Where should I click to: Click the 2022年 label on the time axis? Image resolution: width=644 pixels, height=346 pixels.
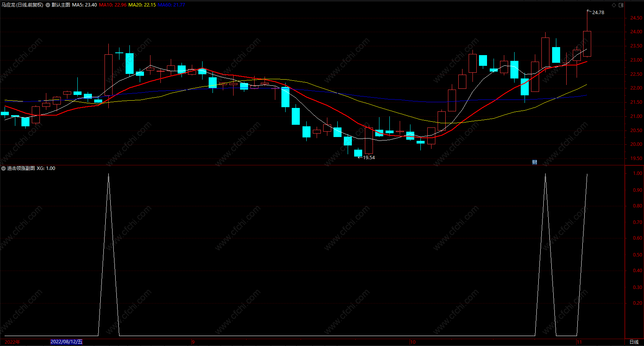12,342
